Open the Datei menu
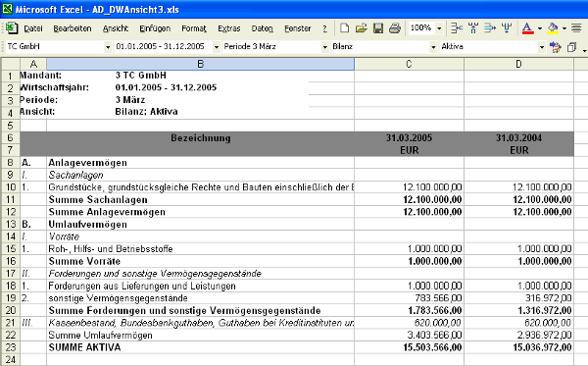Viewport: 588px width, 366px height. tap(33, 28)
